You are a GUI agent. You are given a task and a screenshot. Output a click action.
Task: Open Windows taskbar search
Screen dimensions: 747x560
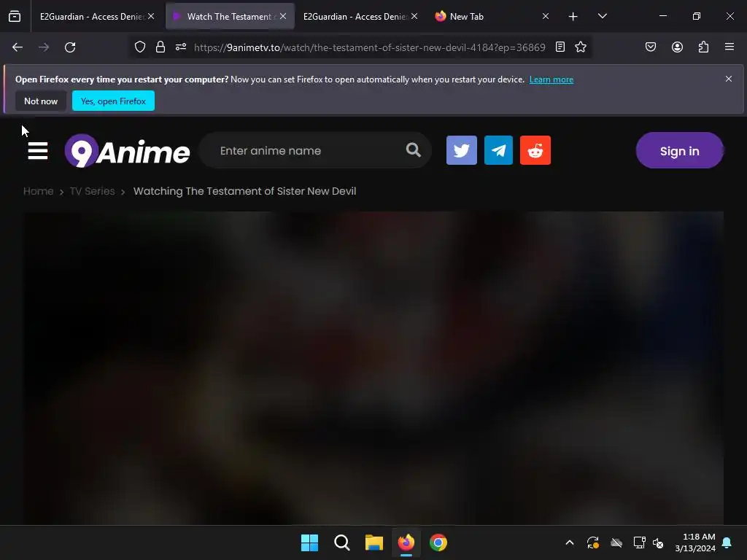(342, 542)
